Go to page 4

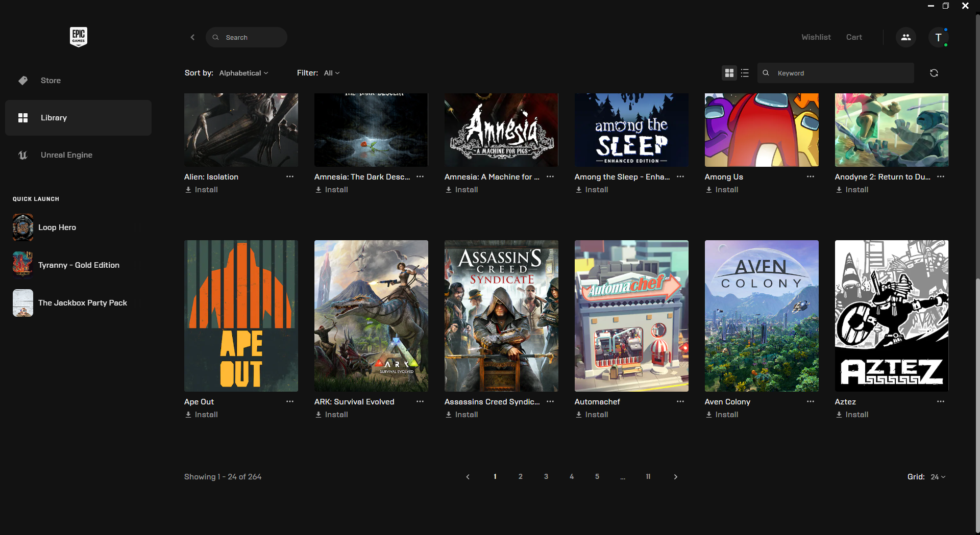point(572,477)
